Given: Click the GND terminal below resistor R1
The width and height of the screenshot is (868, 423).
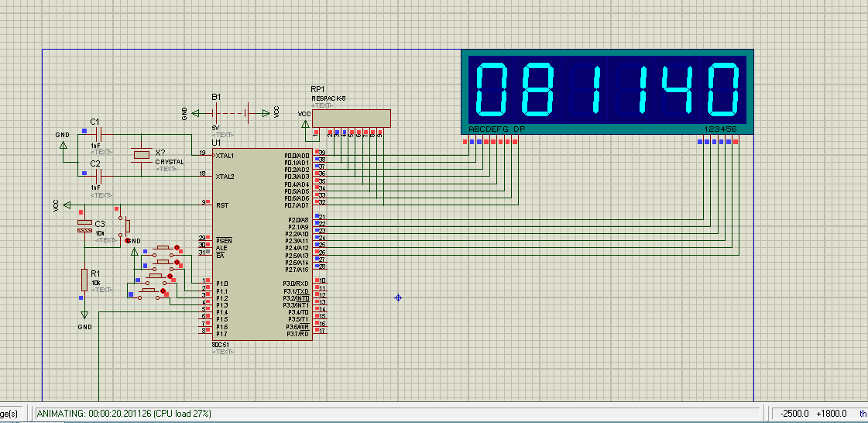Looking at the screenshot, I should [84, 315].
